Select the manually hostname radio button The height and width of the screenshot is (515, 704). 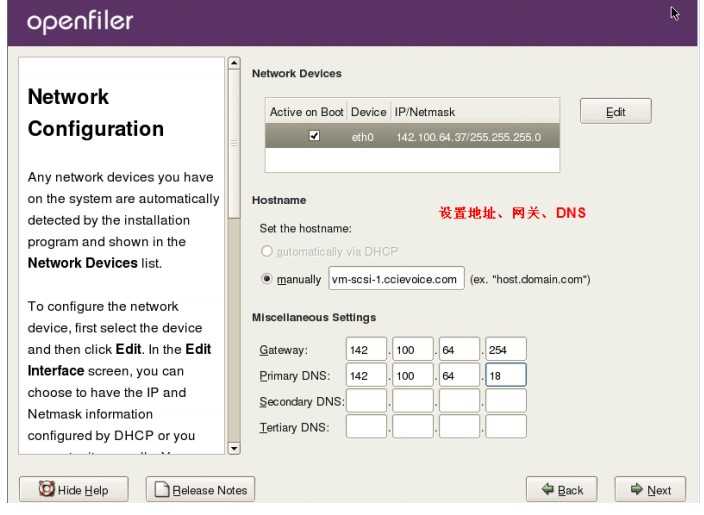[x=267, y=279]
